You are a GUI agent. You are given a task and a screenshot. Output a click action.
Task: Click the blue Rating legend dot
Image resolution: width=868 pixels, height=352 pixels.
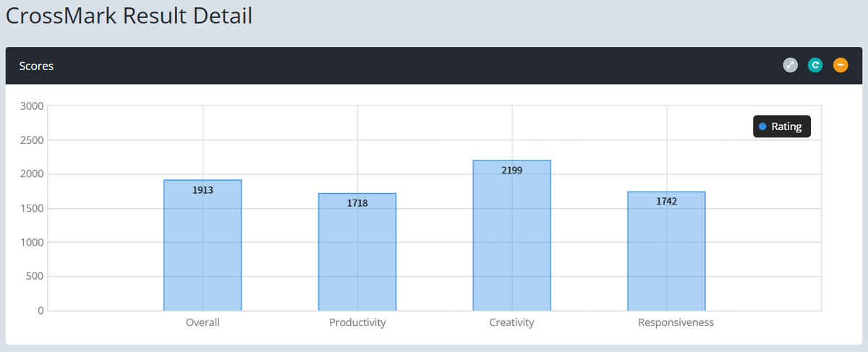[762, 126]
